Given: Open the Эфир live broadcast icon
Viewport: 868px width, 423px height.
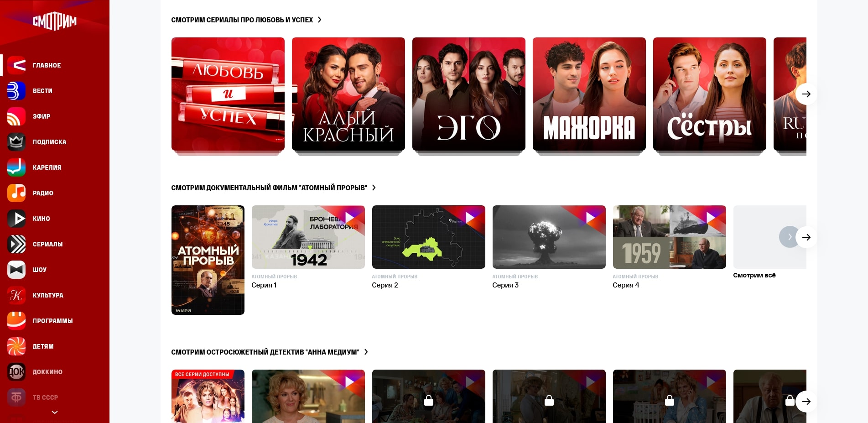Looking at the screenshot, I should [16, 116].
